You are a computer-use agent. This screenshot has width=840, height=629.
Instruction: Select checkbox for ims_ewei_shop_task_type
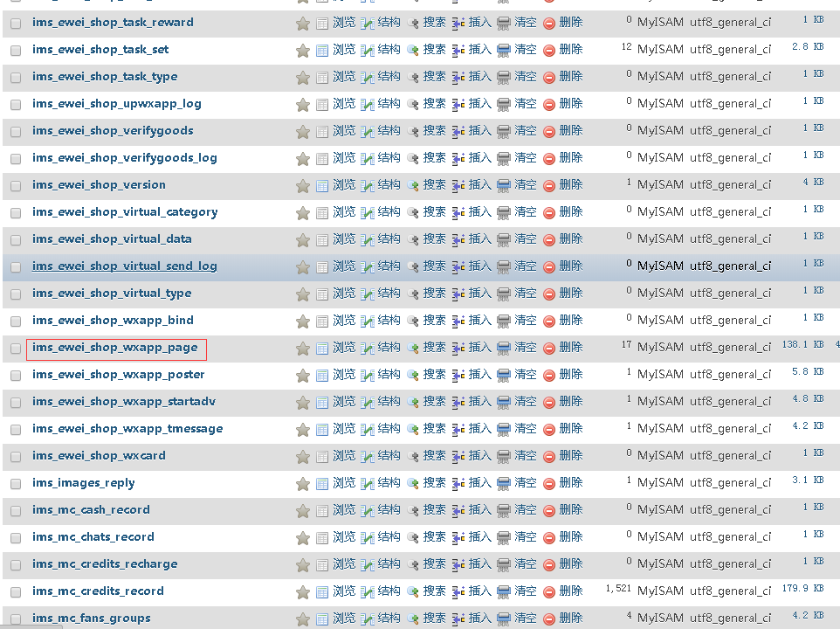click(x=16, y=78)
